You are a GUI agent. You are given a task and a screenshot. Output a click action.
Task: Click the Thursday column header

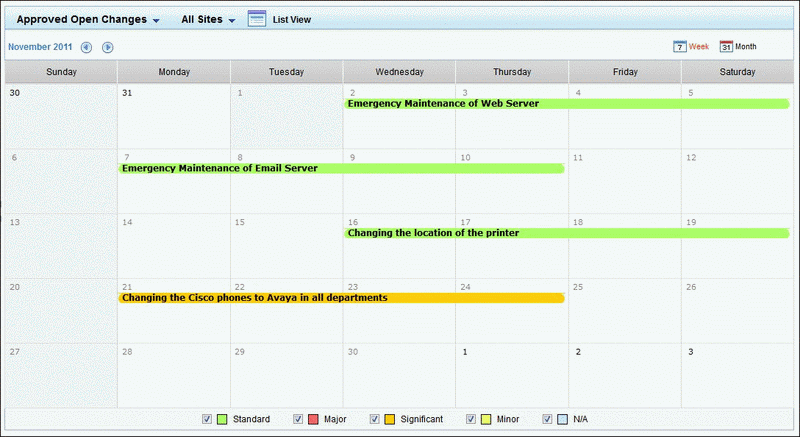(512, 72)
